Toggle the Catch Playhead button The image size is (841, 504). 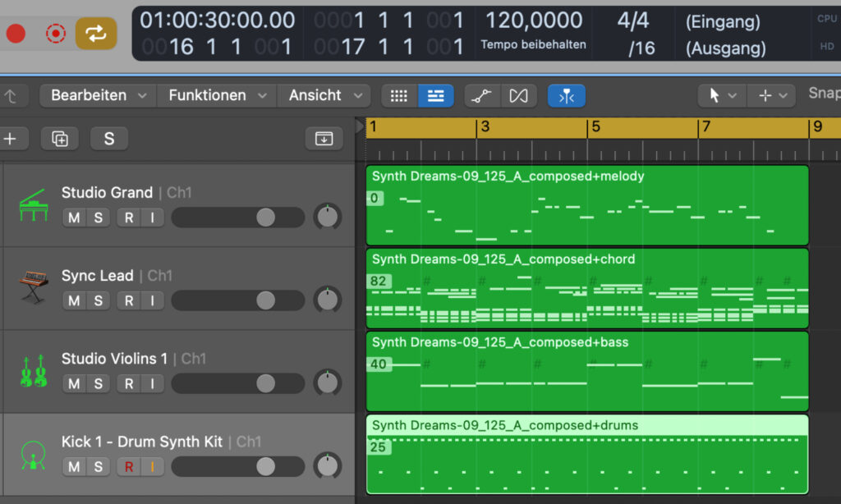click(567, 96)
